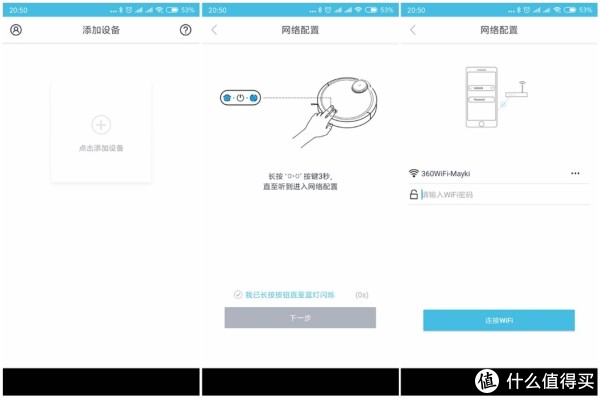The image size is (600, 399).
Task: Click the 添加设备 screen title
Action: pos(101,30)
